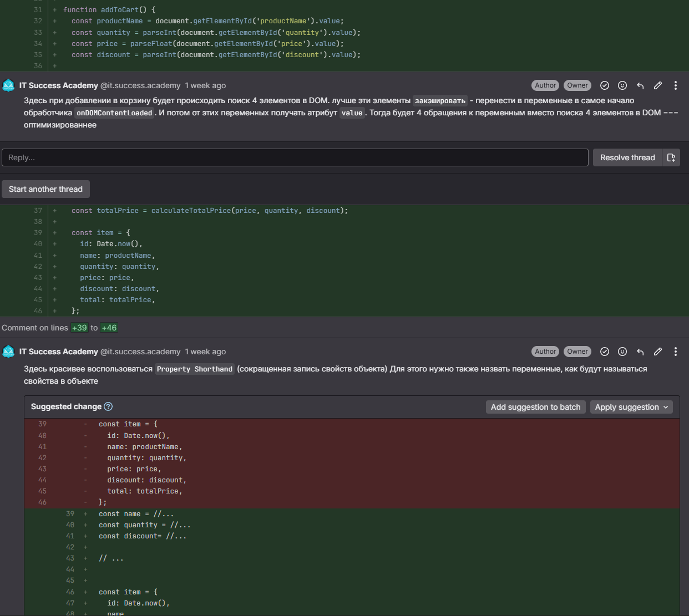Viewport: 689px width, 616px height.
Task: Reply to first comment using arrow icon
Action: click(x=640, y=85)
